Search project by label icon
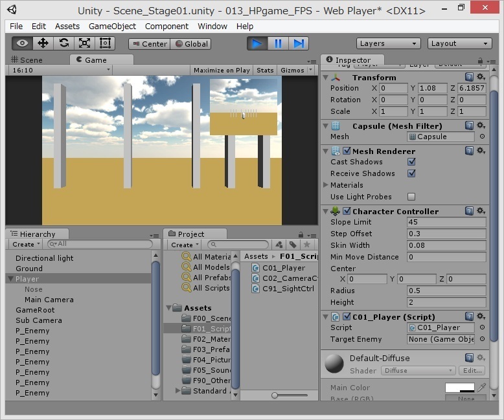Viewport: 504px width, 420px height. pos(293,245)
